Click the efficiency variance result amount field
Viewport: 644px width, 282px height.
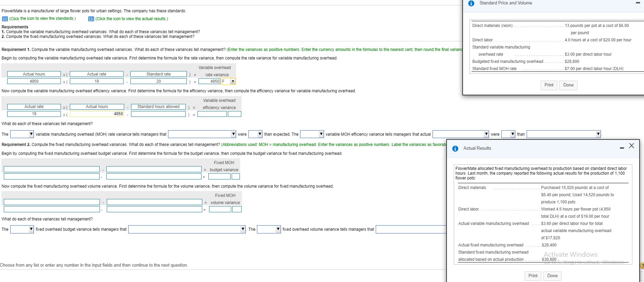click(212, 114)
